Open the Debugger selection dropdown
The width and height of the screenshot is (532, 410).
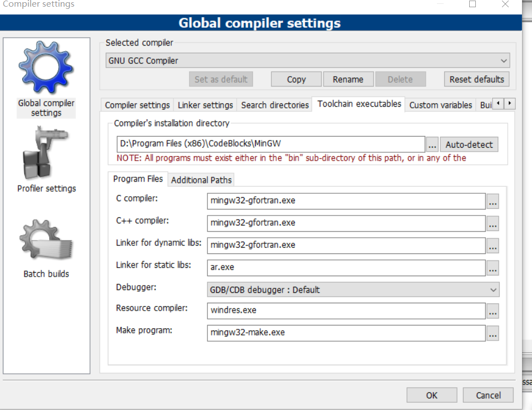coord(492,289)
